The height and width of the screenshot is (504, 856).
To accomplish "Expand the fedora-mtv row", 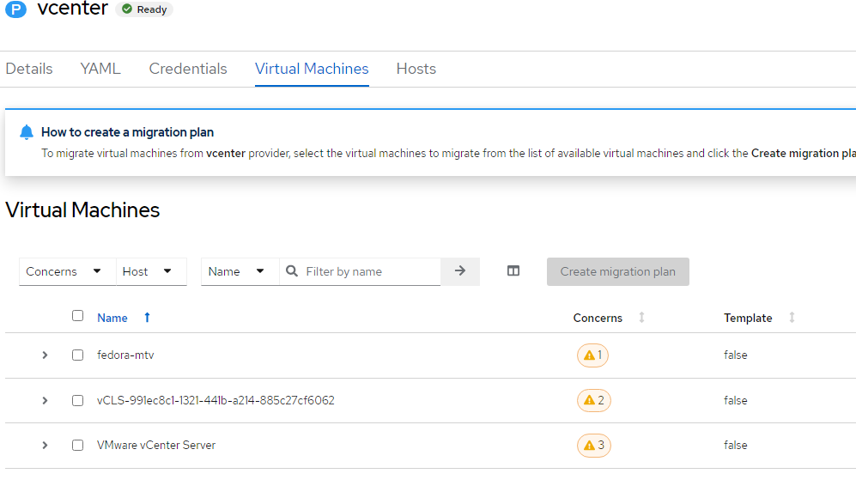I will point(45,355).
